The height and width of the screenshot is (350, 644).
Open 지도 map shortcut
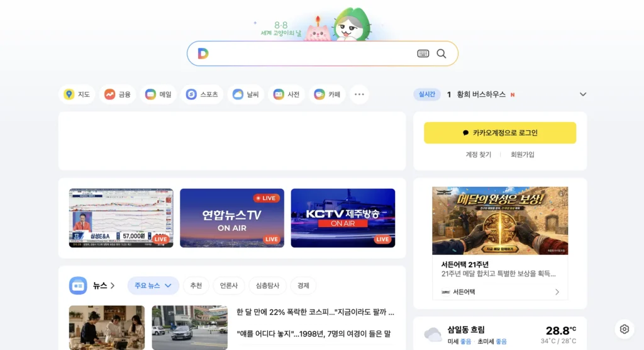coord(77,94)
